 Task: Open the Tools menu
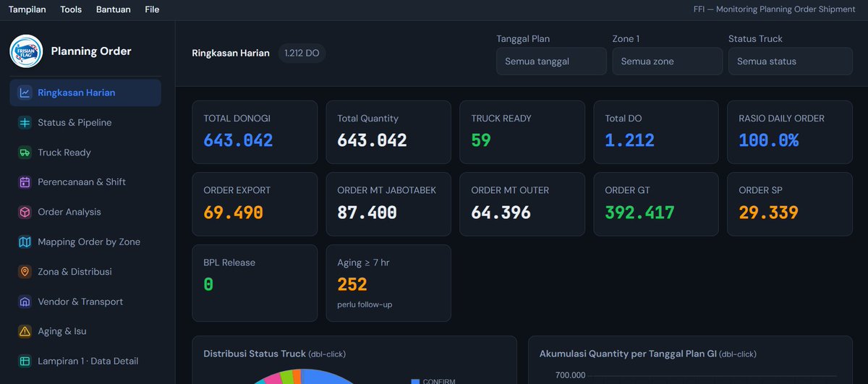[71, 9]
